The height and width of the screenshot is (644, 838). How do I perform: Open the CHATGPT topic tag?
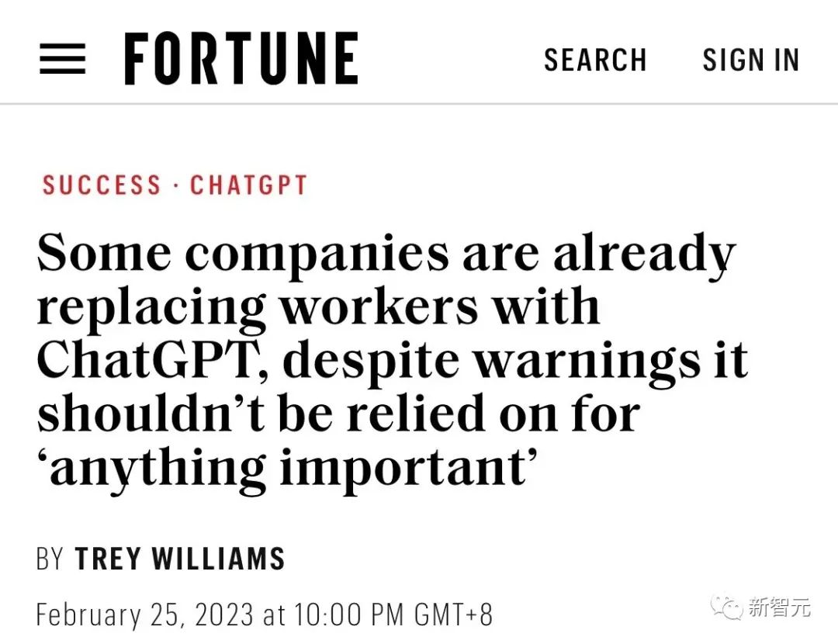249,185
